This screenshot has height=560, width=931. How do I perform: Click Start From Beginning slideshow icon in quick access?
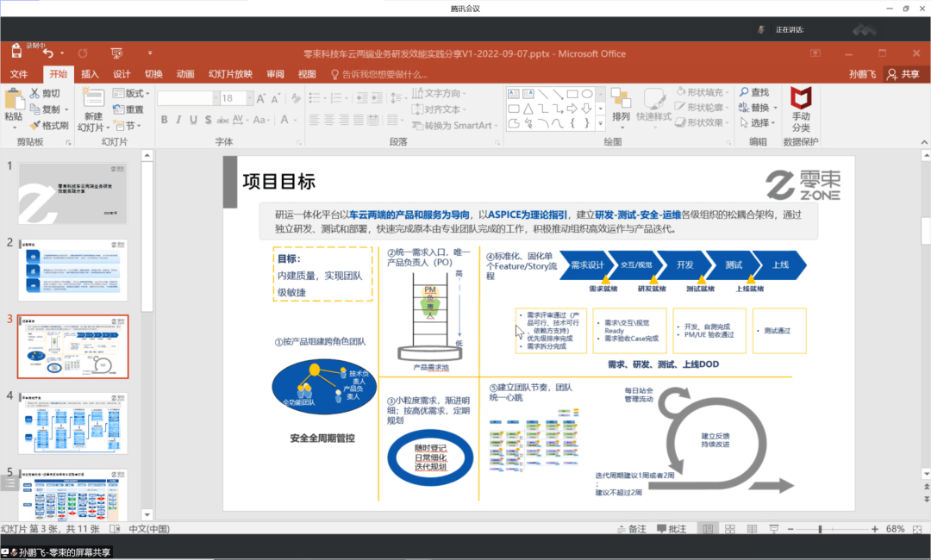117,53
